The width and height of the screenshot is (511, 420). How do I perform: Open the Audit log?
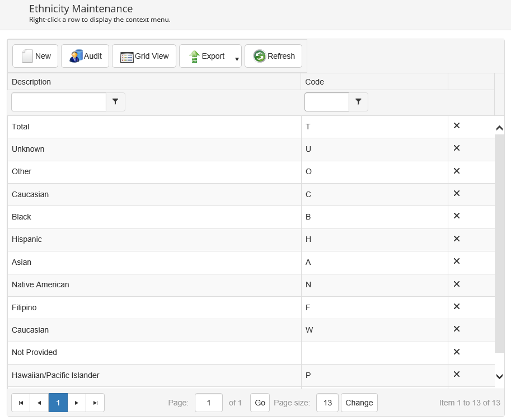(x=85, y=56)
